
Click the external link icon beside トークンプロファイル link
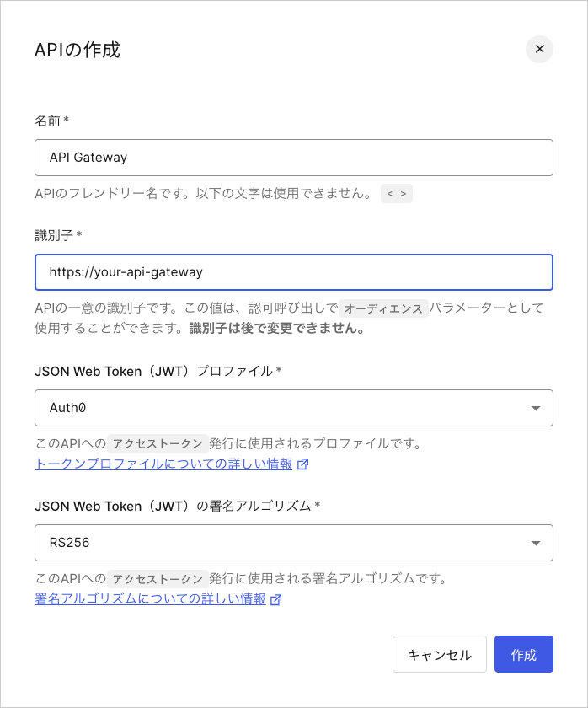302,464
